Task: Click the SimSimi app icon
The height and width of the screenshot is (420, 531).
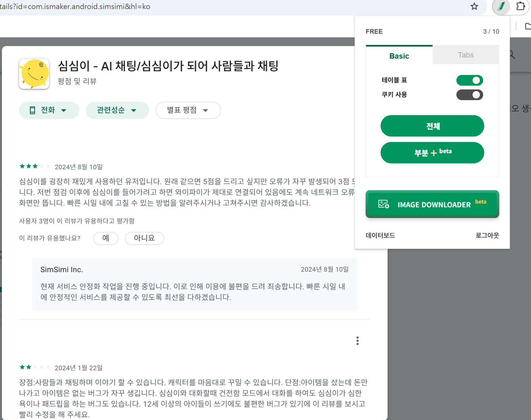Action: click(34, 74)
